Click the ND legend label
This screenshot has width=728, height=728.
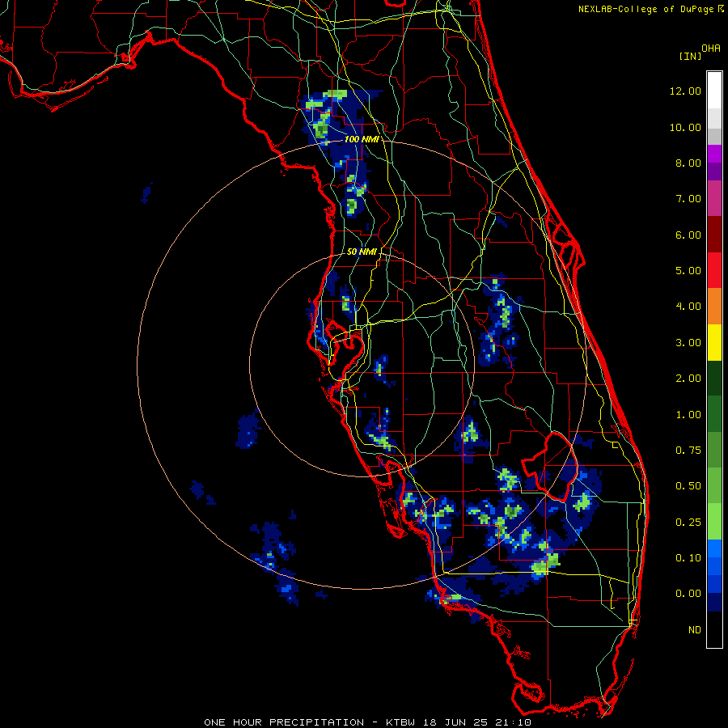click(x=695, y=630)
